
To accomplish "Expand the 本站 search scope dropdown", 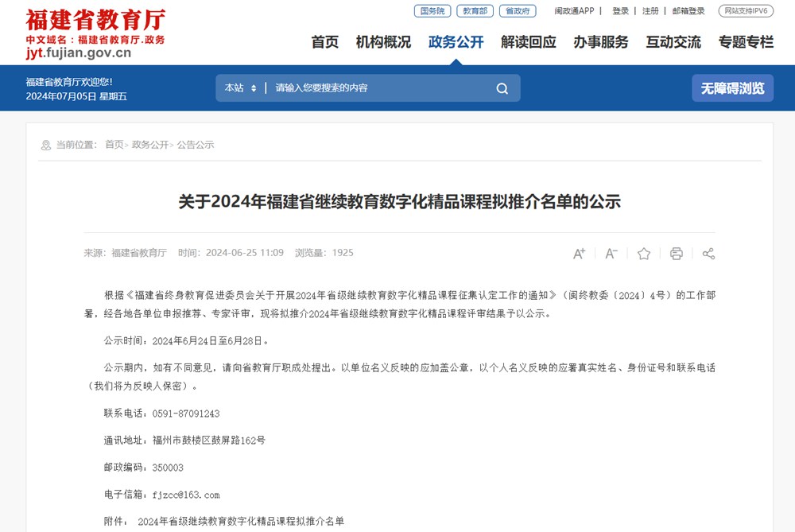I will (240, 88).
